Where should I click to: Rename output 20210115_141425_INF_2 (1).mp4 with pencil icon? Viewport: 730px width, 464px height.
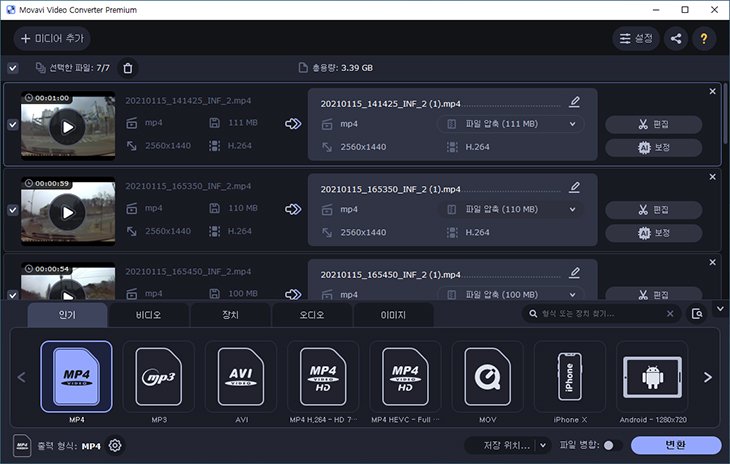click(x=575, y=101)
